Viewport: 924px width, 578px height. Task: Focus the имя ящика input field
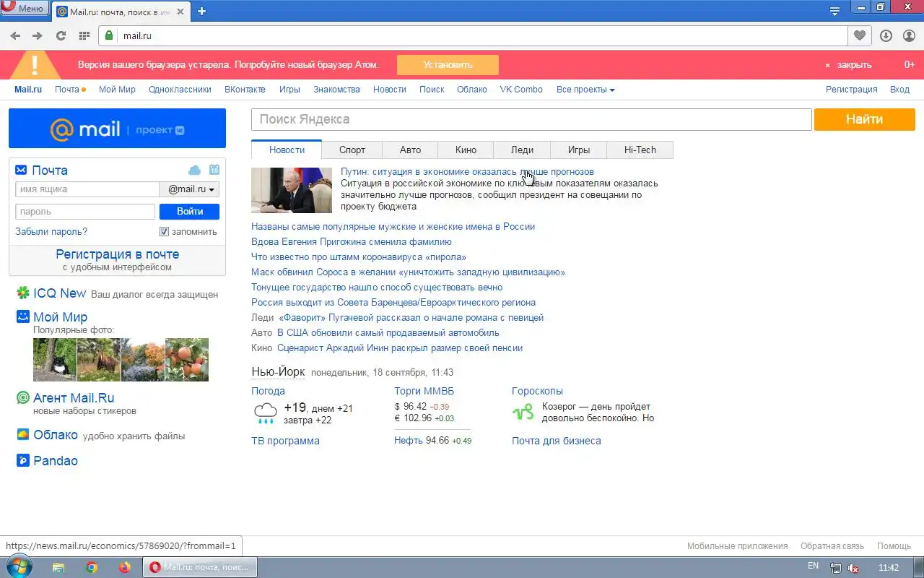[87, 189]
